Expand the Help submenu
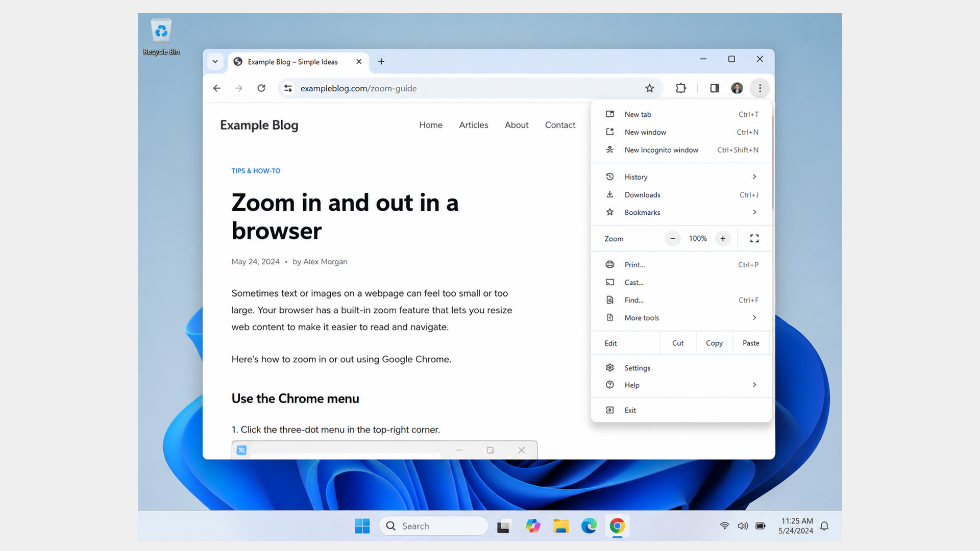980x551 pixels. 681,385
